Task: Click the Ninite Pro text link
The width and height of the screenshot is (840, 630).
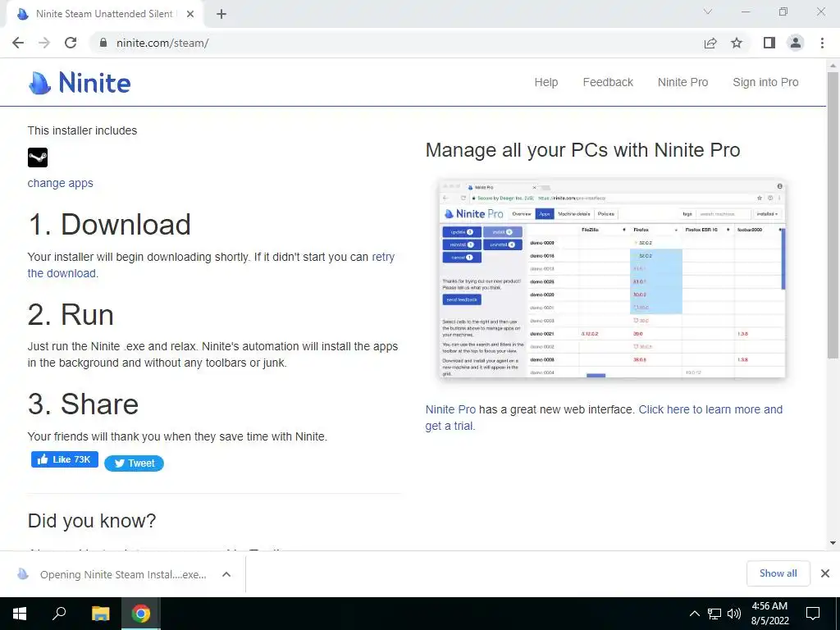Action: click(x=450, y=409)
